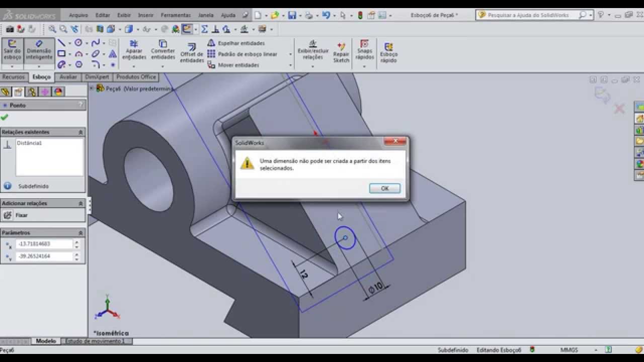Click the Ponto panel help question mark

point(80,105)
